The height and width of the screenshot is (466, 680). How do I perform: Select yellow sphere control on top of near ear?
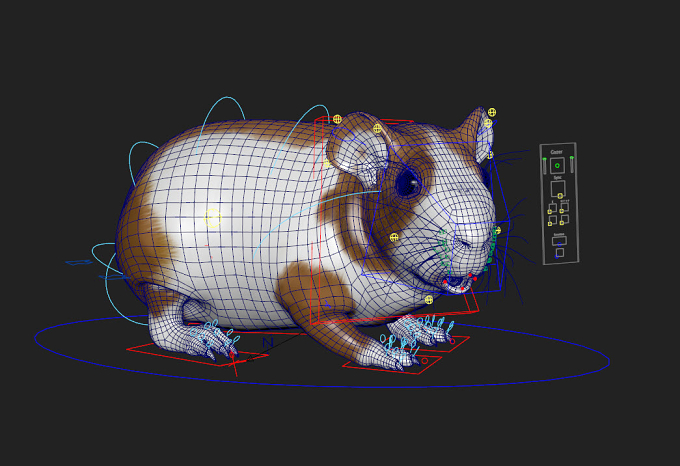pyautogui.click(x=377, y=128)
